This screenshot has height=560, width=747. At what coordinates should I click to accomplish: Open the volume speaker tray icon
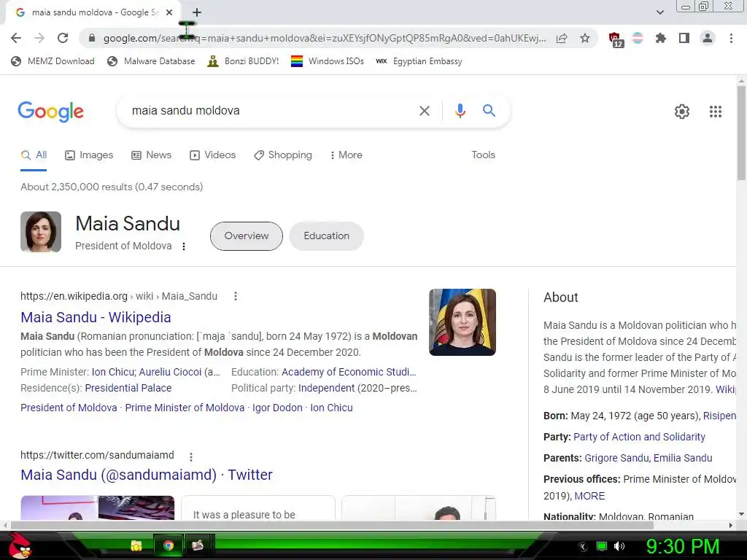click(619, 546)
